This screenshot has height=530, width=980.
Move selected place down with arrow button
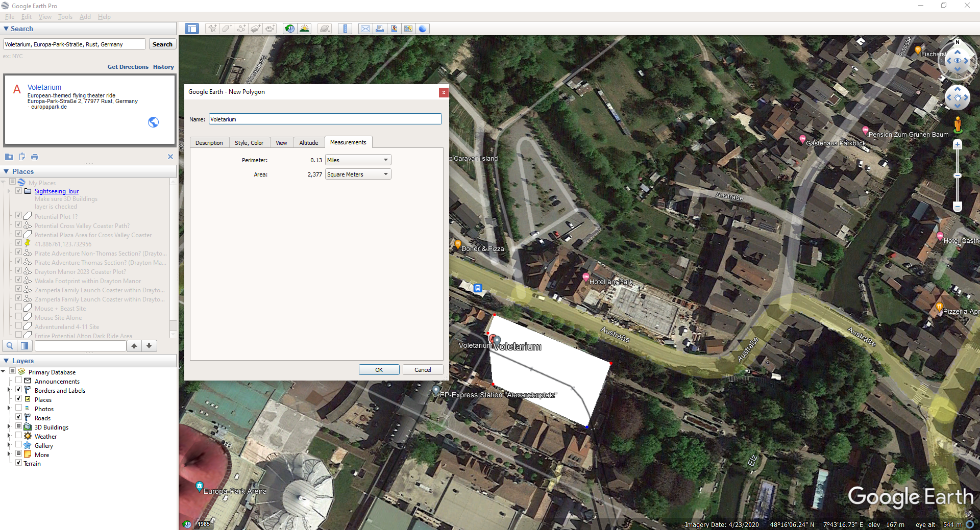(149, 346)
